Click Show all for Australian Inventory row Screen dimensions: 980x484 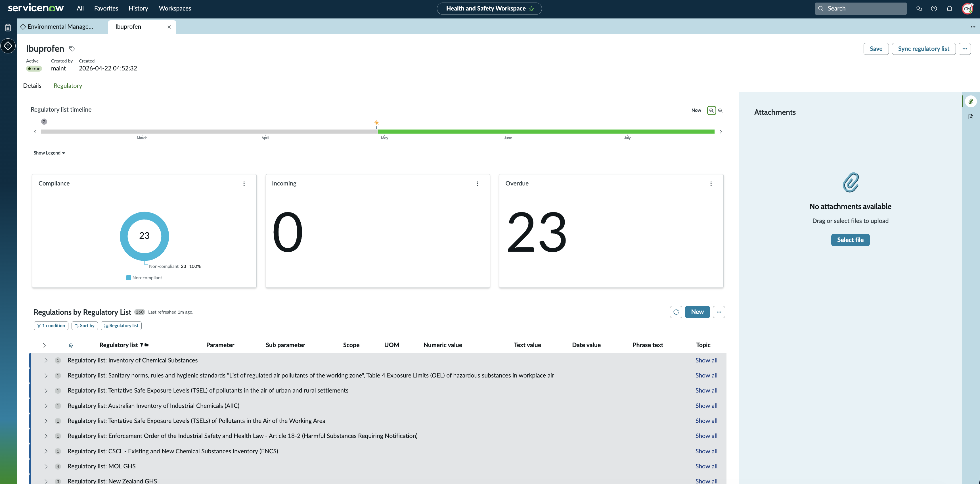[706, 406]
